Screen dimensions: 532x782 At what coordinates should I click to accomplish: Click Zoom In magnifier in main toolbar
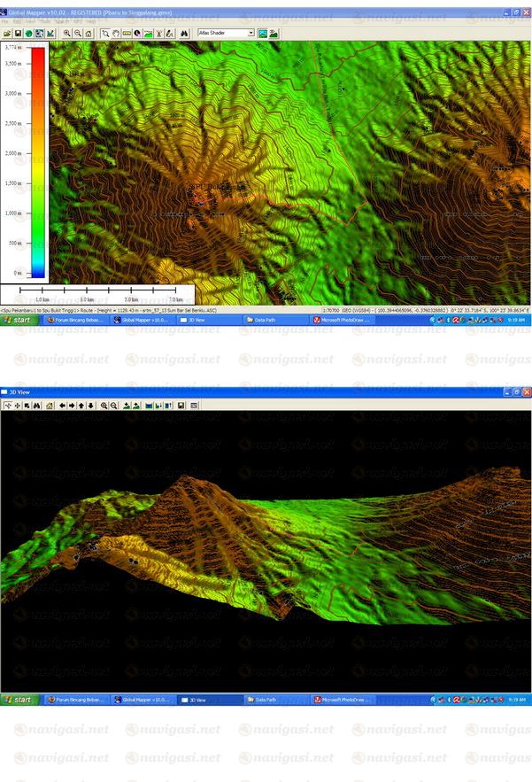pos(67,33)
